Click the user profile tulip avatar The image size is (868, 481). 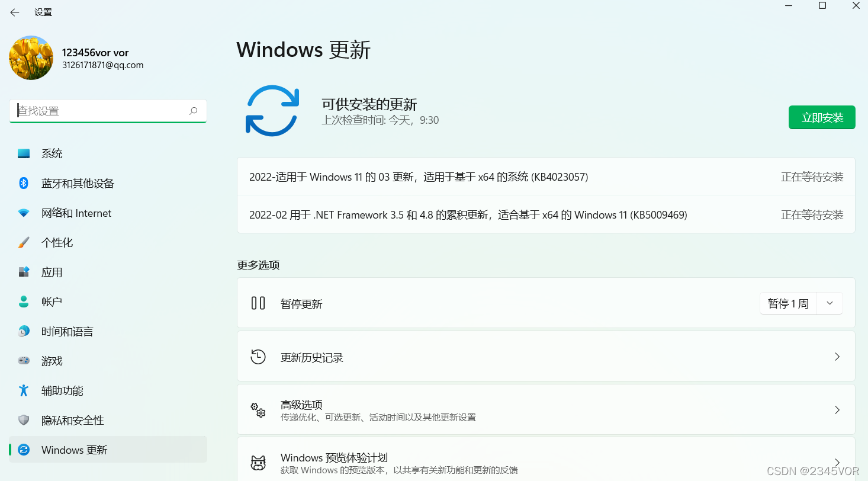[31, 57]
